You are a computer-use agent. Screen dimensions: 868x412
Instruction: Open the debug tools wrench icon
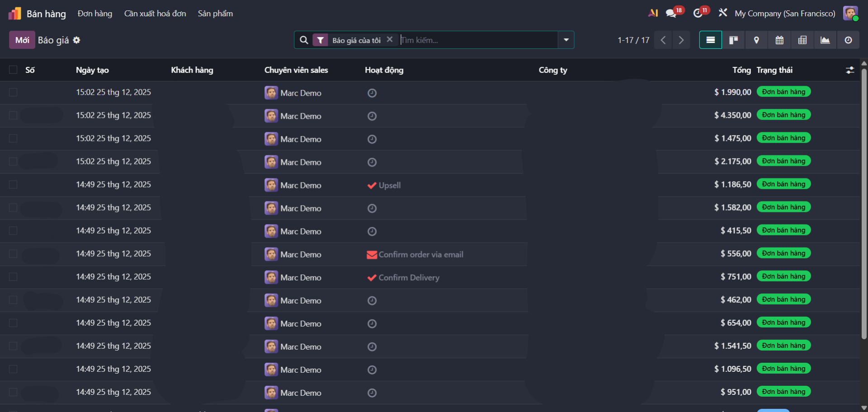coord(723,13)
